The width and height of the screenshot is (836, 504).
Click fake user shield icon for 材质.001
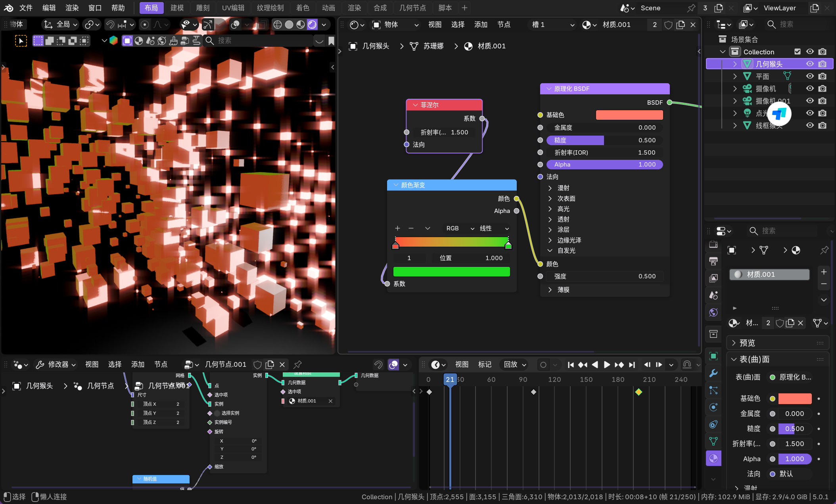coord(668,25)
